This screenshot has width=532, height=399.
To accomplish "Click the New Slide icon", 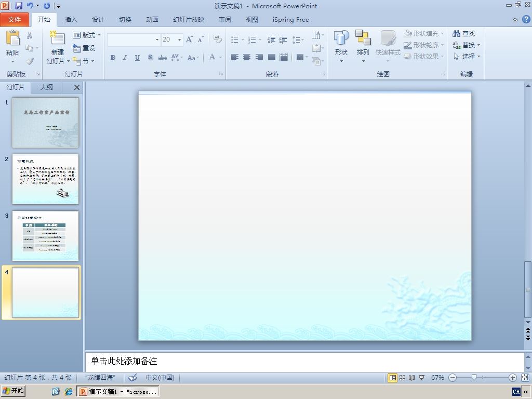I will click(x=57, y=37).
